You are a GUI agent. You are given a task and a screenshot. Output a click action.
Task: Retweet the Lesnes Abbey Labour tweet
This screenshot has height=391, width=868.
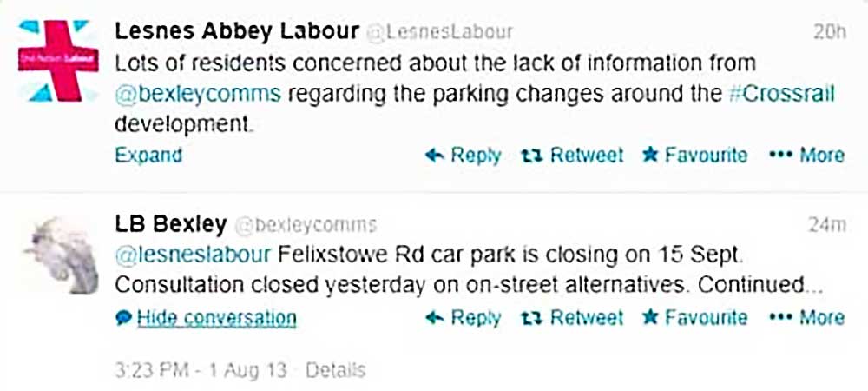coord(572,156)
